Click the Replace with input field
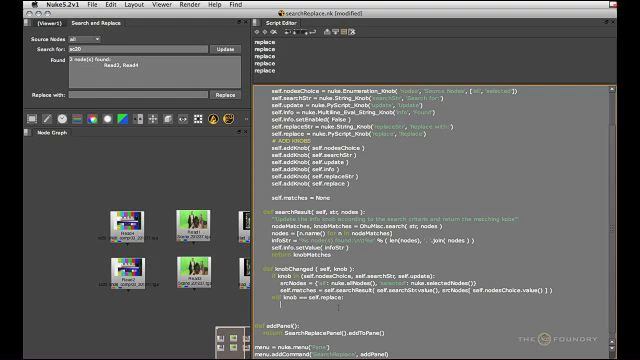The height and width of the screenshot is (360, 640). click(138, 95)
